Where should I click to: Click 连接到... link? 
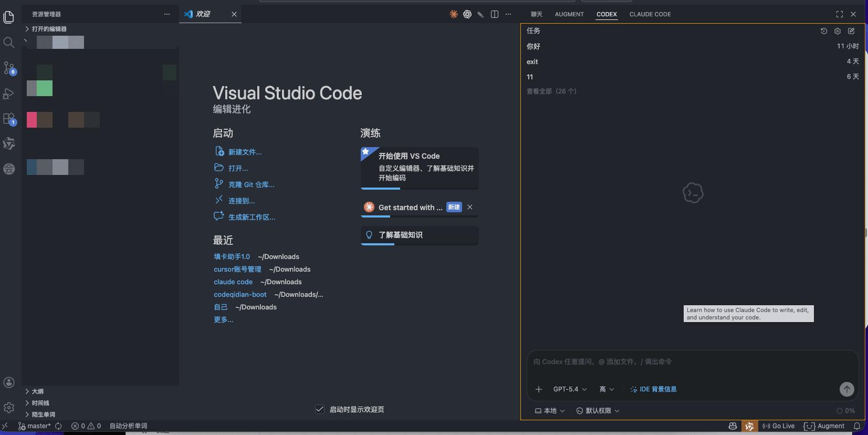pos(242,201)
